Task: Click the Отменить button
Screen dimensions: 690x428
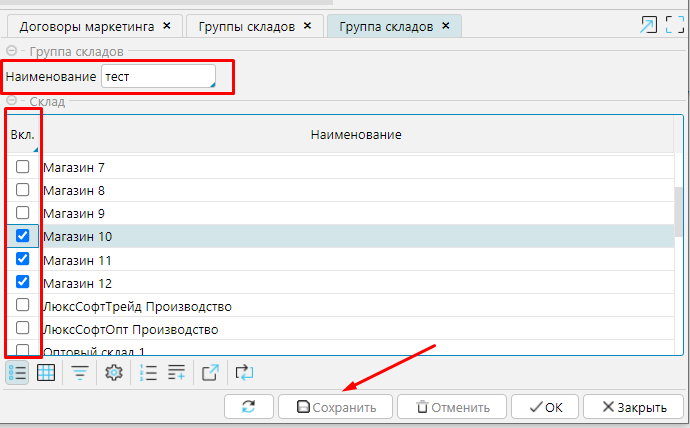Action: (x=452, y=407)
